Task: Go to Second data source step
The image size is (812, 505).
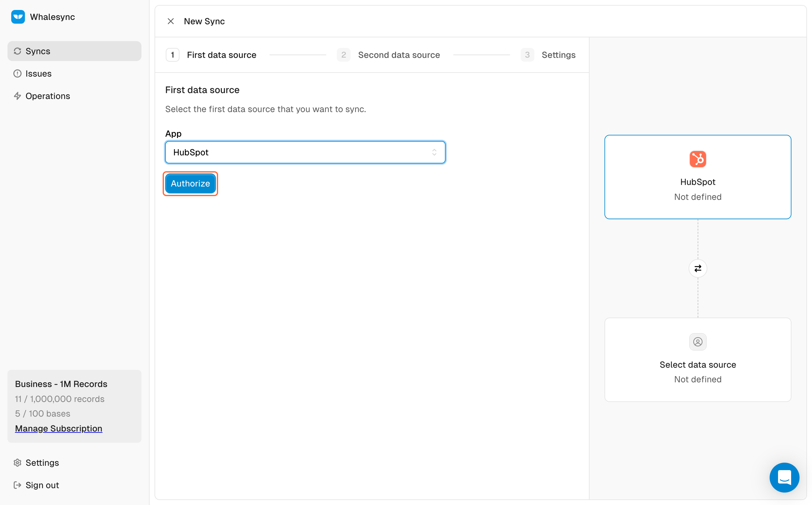Action: click(x=398, y=55)
